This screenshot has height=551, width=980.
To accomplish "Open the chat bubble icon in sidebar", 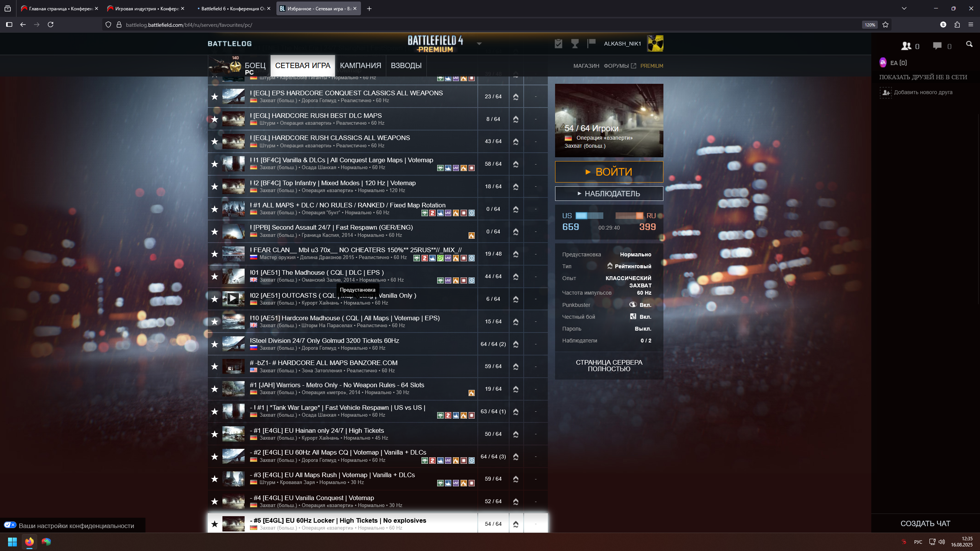I will [937, 46].
